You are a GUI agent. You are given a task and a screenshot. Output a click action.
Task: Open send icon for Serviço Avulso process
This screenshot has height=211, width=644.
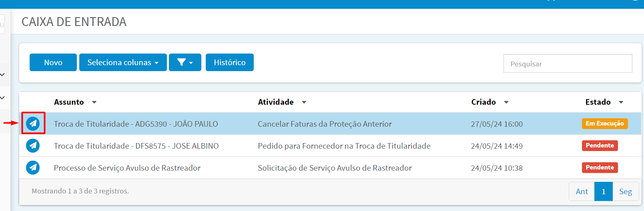click(33, 167)
